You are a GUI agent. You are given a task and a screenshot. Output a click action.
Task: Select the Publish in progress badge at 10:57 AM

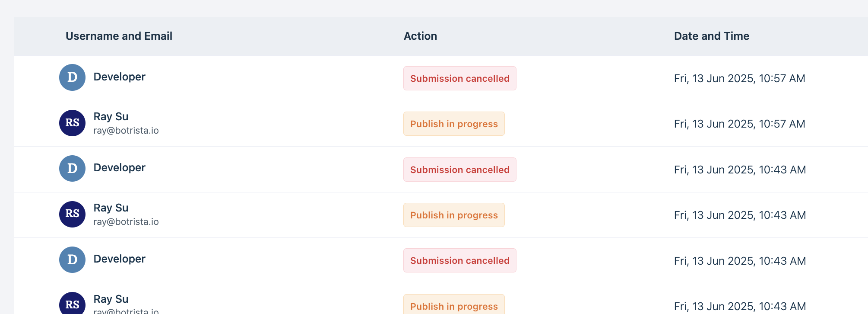coord(454,124)
